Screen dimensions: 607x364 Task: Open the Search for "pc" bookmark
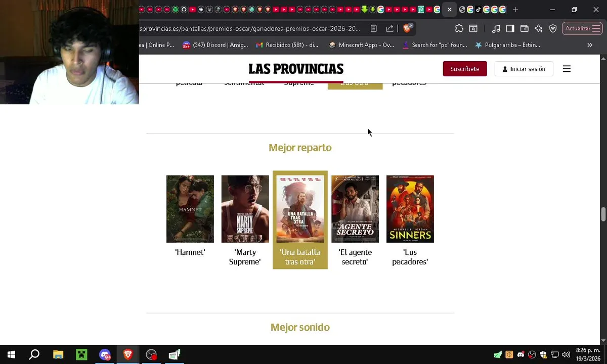pos(435,45)
